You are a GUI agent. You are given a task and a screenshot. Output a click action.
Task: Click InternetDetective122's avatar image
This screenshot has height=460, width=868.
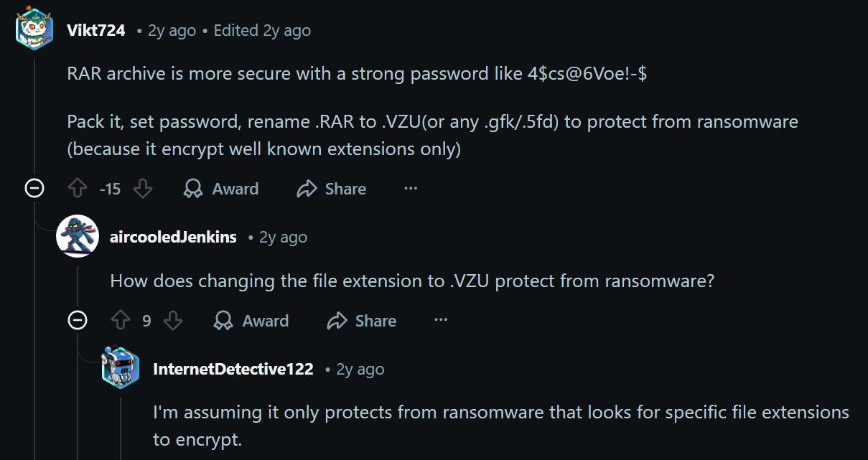(121, 368)
